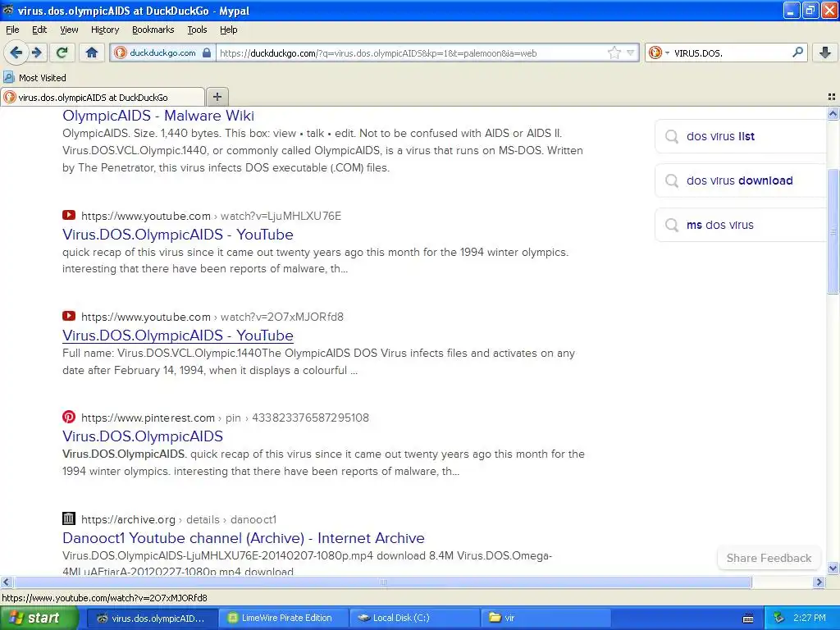The width and height of the screenshot is (840, 630).
Task: Click the vertical scrollbar thumb
Action: click(833, 231)
